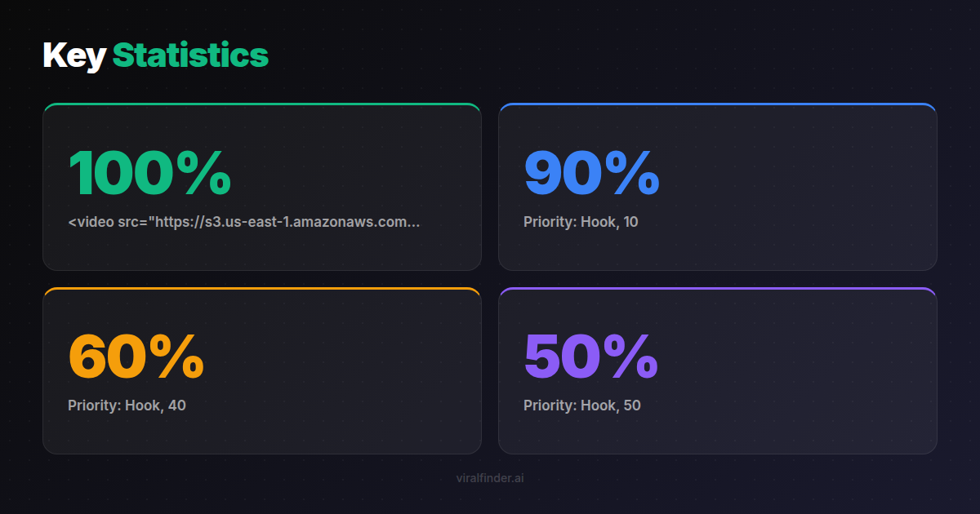Select the blue 90% statistic number

[591, 173]
